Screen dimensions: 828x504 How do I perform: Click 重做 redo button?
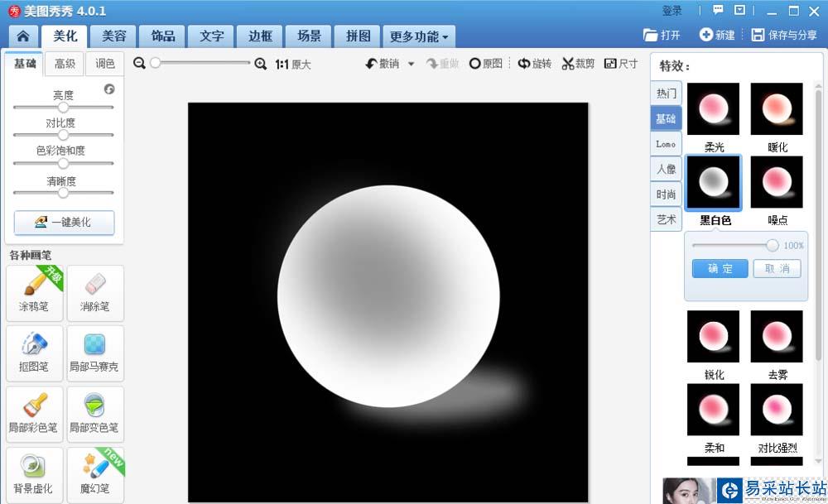point(443,64)
